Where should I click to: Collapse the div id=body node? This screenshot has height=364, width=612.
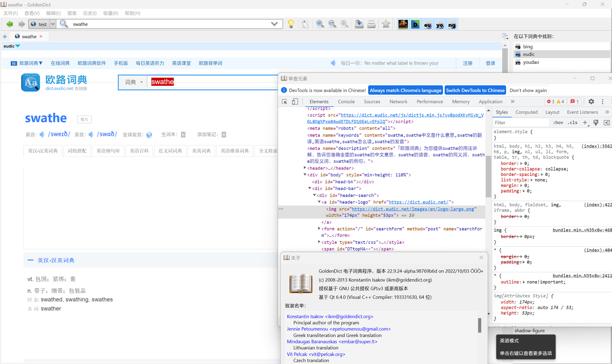point(305,175)
